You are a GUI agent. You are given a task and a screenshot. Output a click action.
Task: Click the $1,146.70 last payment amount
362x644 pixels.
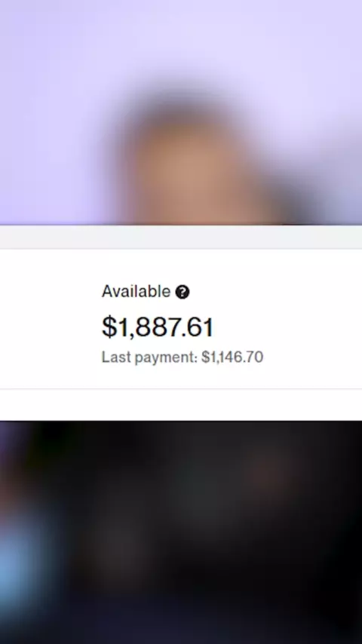[x=232, y=357]
